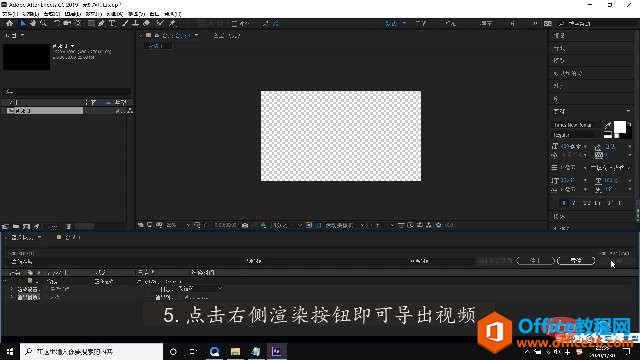Open the Times New Roman font family dropdown

[x=576, y=125]
